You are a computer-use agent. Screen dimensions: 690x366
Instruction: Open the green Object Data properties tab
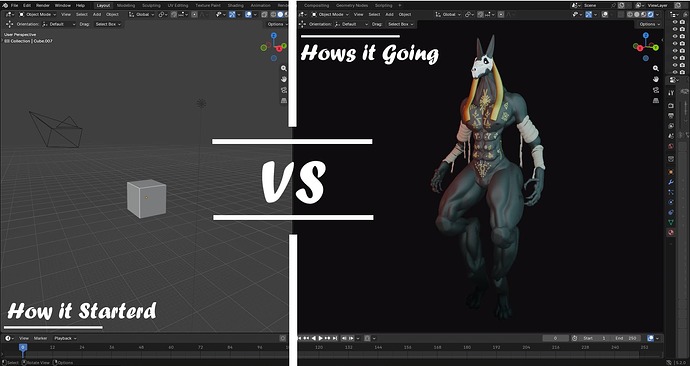tap(671, 222)
